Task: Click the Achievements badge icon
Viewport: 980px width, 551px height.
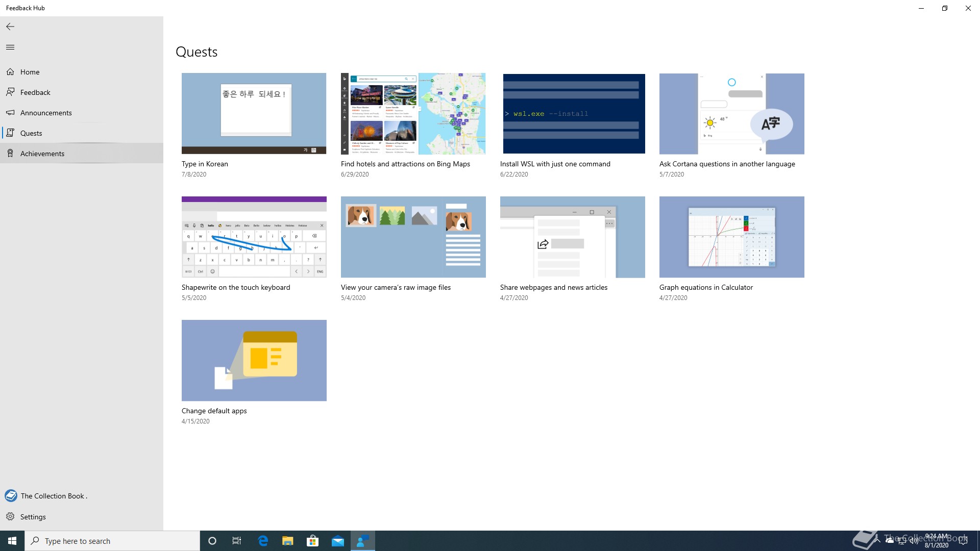Action: point(10,154)
